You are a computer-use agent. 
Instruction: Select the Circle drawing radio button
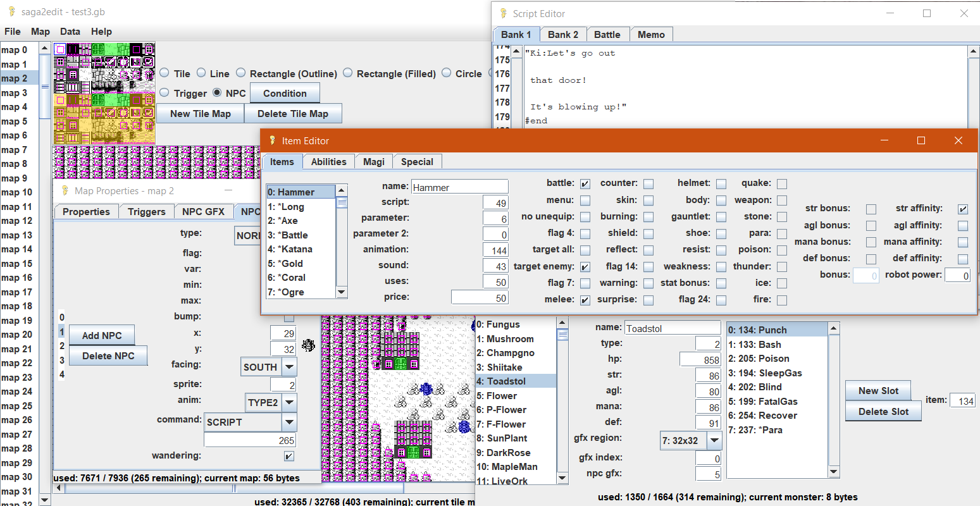click(447, 73)
